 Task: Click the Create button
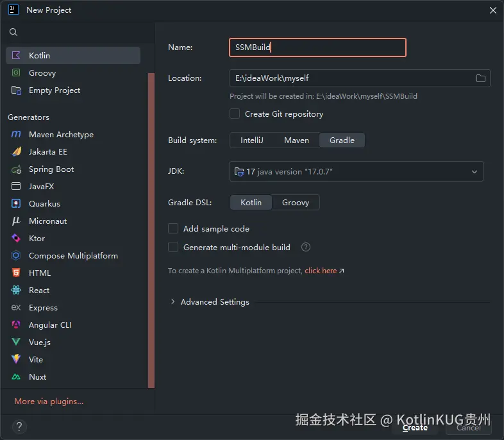pyautogui.click(x=416, y=428)
